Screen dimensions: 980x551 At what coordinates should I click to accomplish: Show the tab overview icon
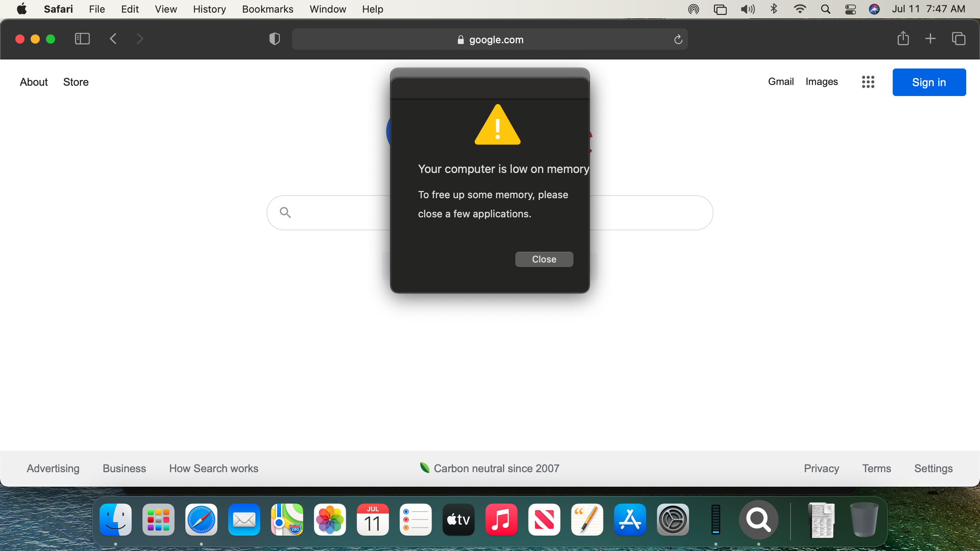coord(958,39)
